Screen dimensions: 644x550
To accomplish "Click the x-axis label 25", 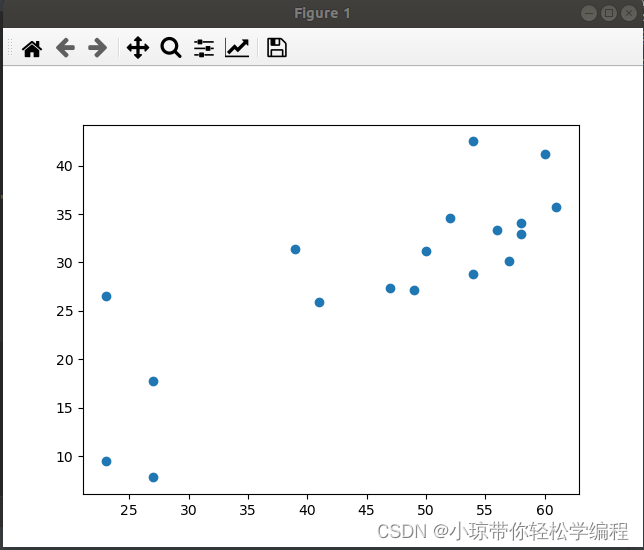I will [x=129, y=510].
